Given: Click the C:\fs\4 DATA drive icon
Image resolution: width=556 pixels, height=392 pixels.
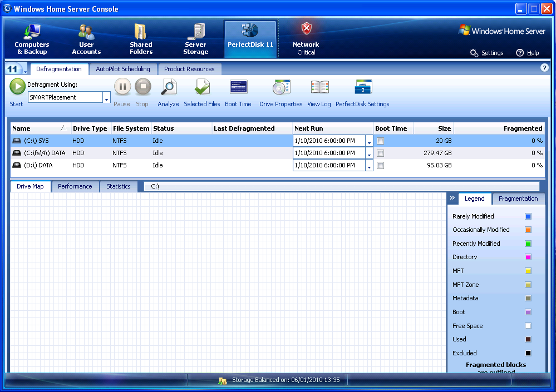Looking at the screenshot, I should (17, 153).
